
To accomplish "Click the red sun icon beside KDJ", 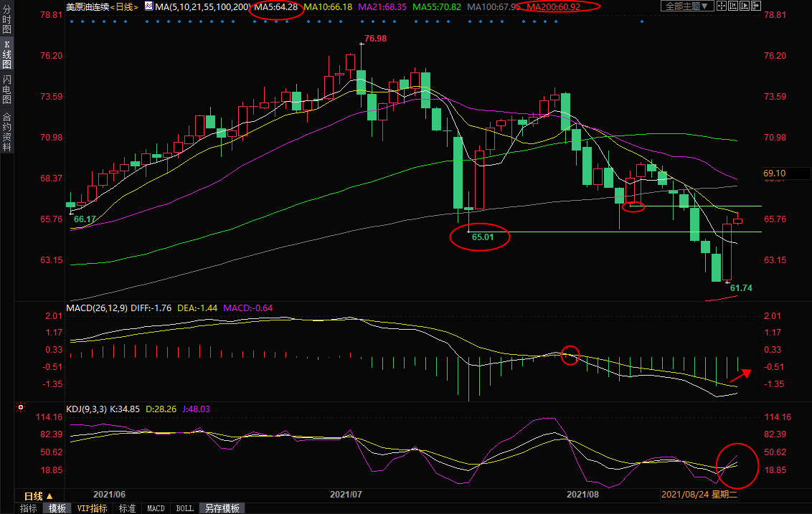I will [x=19, y=407].
